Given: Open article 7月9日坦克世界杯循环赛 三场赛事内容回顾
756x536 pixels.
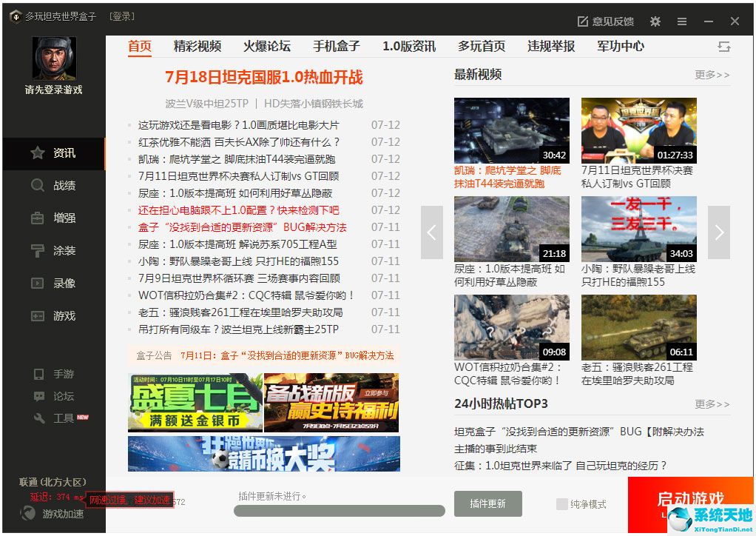Looking at the screenshot, I should tap(239, 278).
